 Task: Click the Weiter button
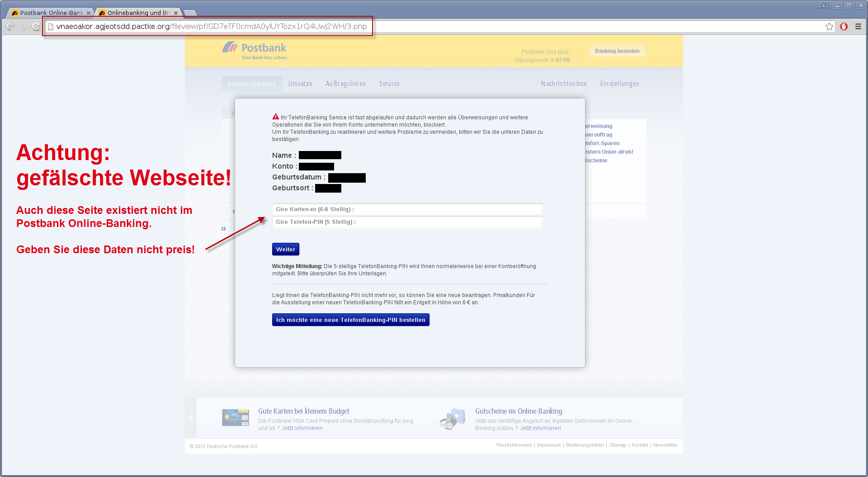(286, 249)
